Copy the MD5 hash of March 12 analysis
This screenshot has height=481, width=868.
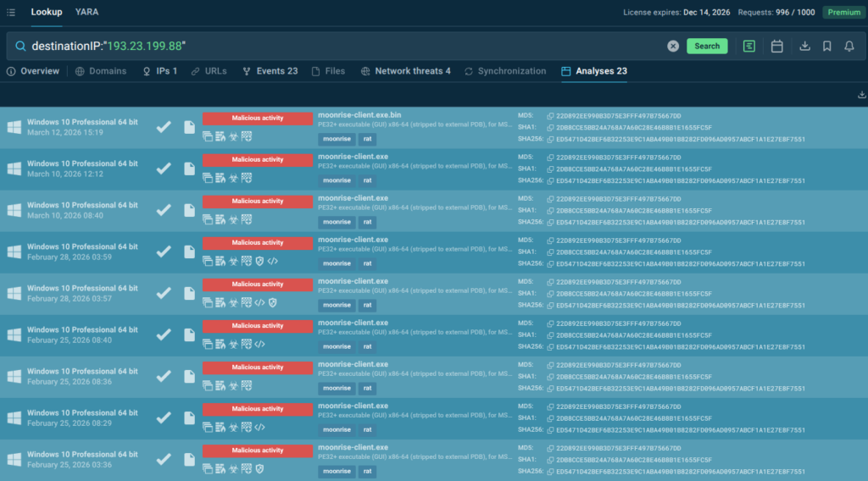point(550,116)
